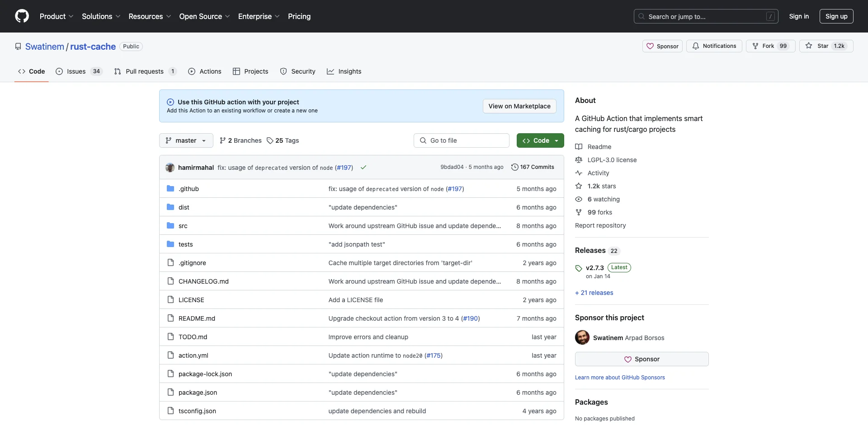View the 167 Commits history
Image resolution: width=868 pixels, height=425 pixels.
(x=533, y=167)
